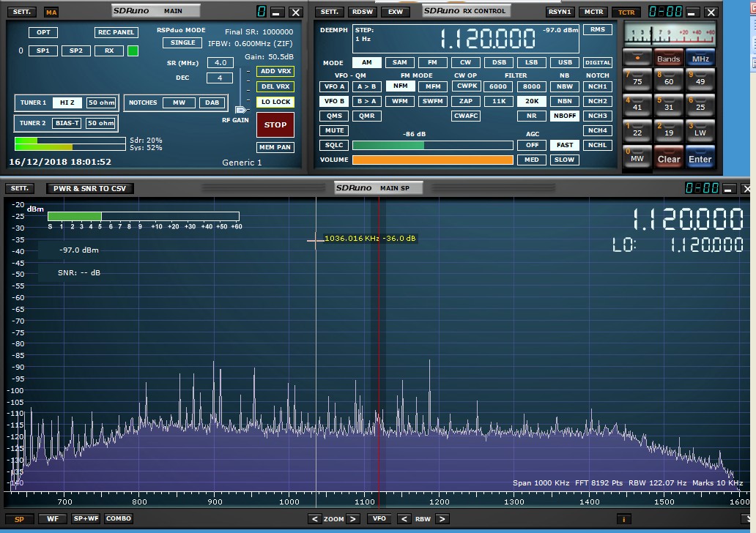The height and width of the screenshot is (533, 756).
Task: Click the 1.120.000 frequency readout in RX CONTROL
Action: (488, 39)
